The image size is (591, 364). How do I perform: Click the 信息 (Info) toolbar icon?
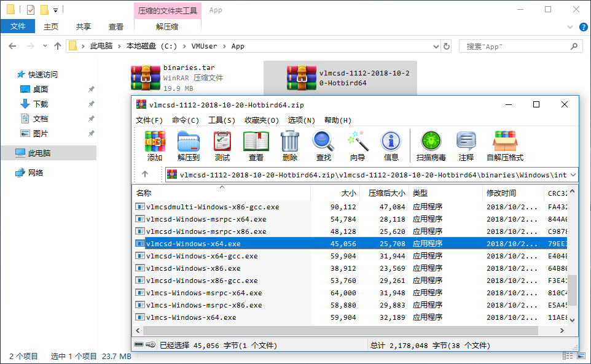391,141
